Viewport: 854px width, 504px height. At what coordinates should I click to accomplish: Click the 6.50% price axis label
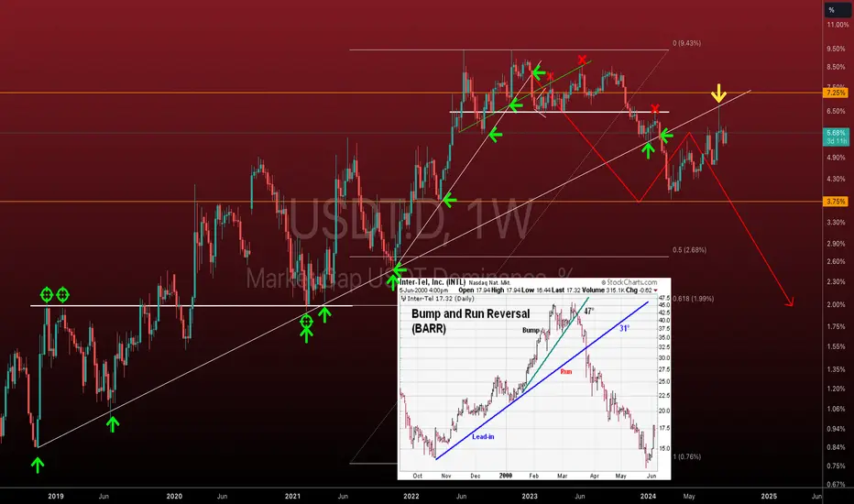coord(836,111)
